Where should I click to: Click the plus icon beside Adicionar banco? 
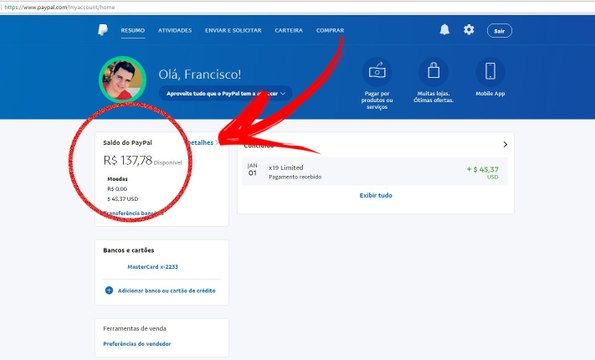109,291
